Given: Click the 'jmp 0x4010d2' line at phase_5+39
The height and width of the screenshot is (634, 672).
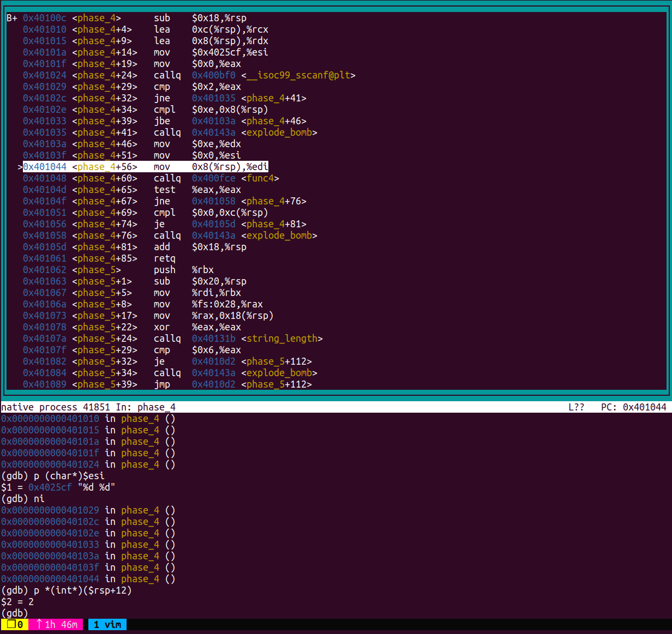Looking at the screenshot, I should (x=167, y=384).
